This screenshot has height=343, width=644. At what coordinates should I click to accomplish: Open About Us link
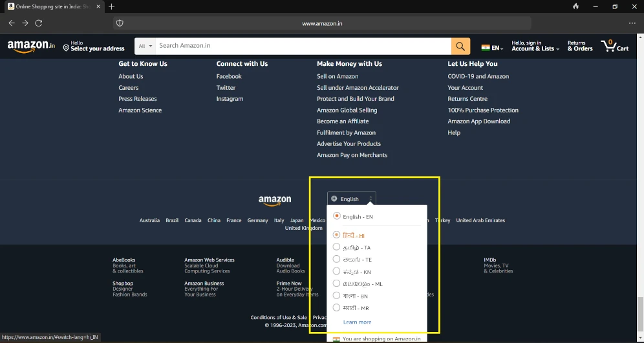pos(131,76)
